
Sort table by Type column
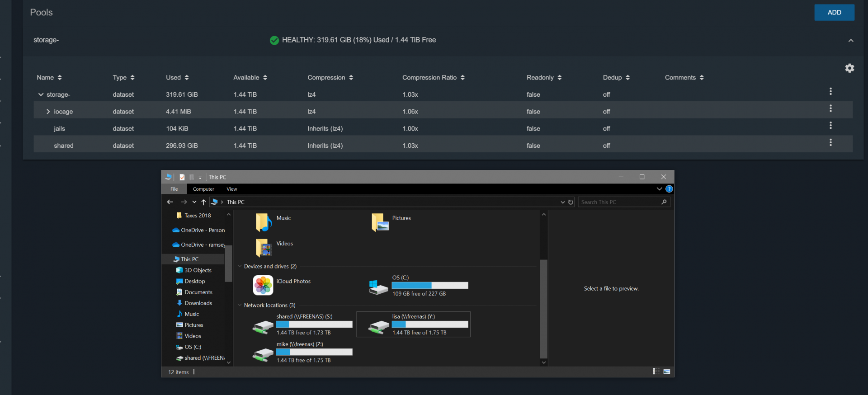tap(123, 77)
